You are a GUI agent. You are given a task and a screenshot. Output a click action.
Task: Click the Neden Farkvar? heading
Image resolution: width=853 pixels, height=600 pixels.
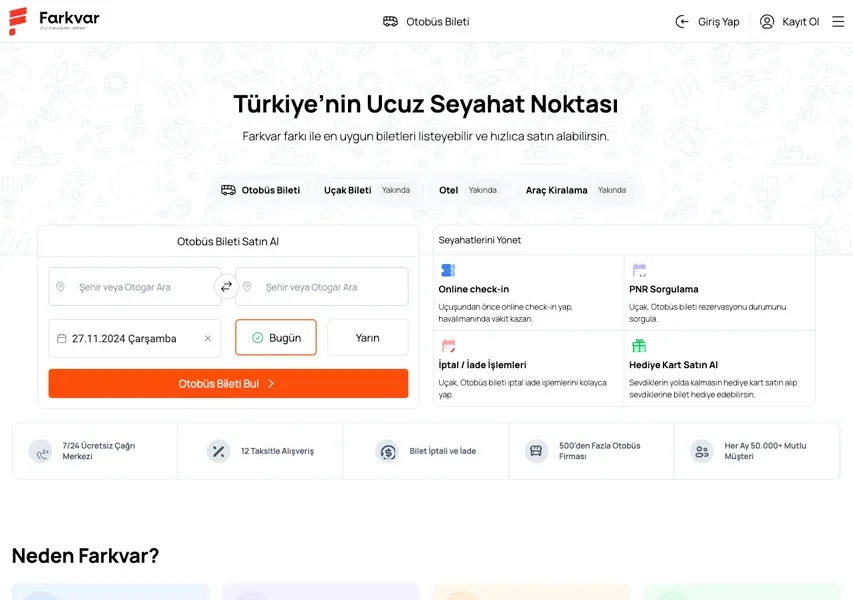coord(85,556)
